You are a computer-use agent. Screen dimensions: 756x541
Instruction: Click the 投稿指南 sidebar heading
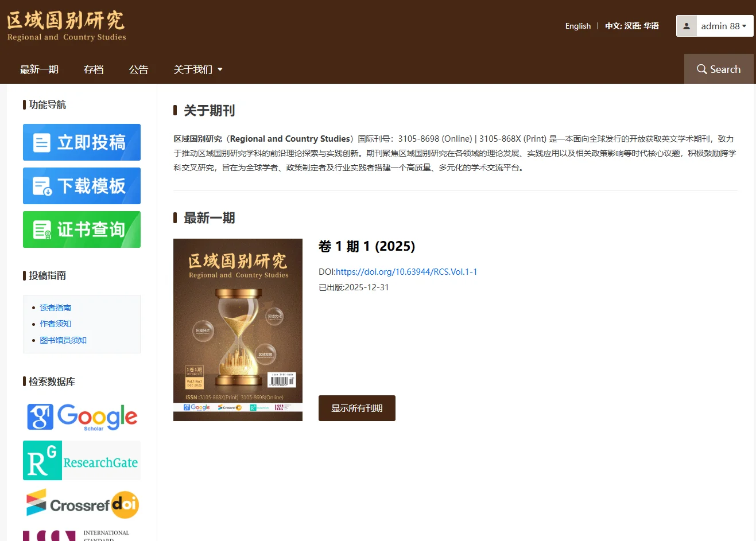point(47,275)
